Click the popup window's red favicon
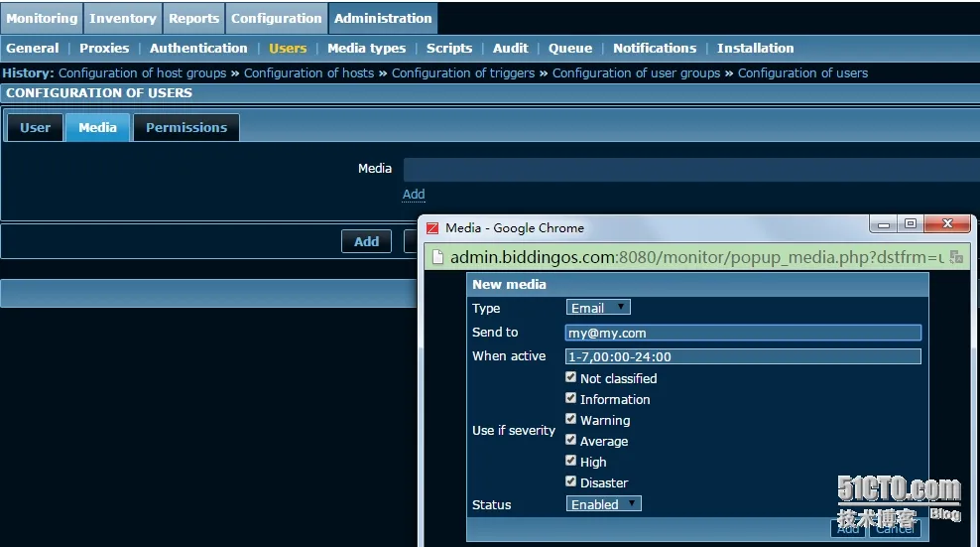Viewport: 980px width, 547px height. click(432, 228)
